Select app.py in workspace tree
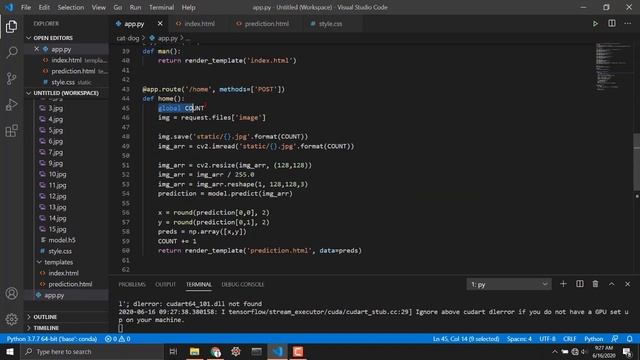The width and height of the screenshot is (640, 360). (x=54, y=295)
